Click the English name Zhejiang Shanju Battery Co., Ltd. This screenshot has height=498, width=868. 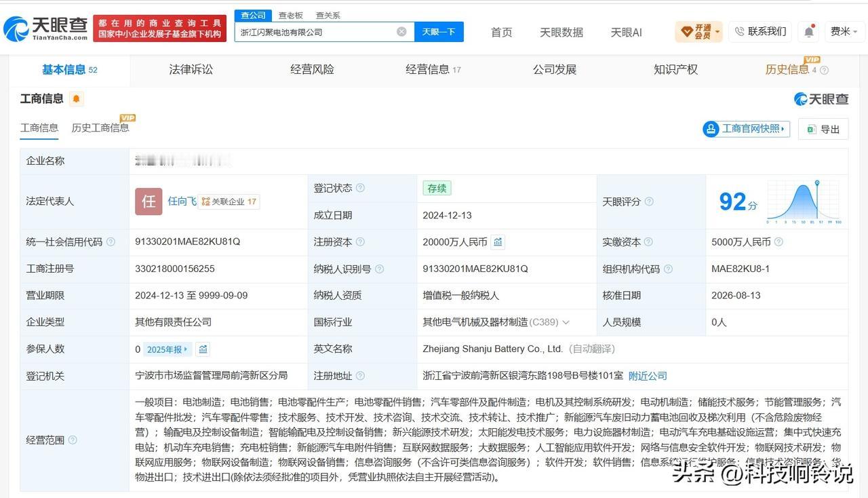pos(493,349)
